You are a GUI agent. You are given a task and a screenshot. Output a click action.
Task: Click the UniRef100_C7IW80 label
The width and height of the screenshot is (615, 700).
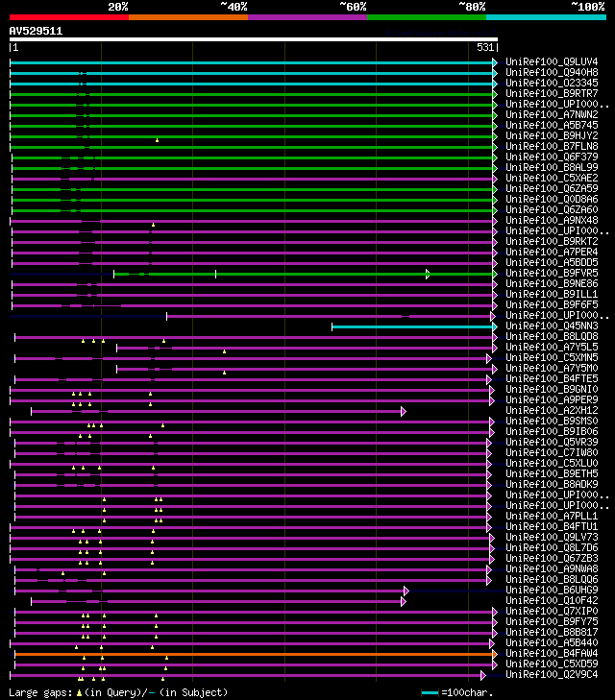(x=552, y=452)
